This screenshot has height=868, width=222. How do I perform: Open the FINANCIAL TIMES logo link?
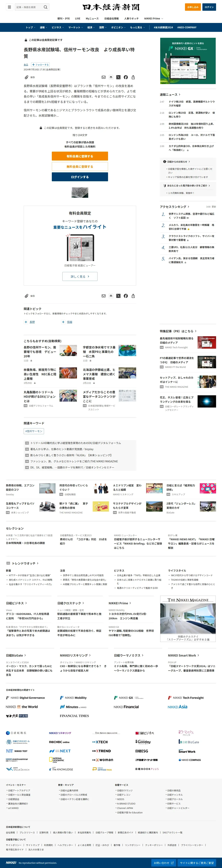point(74,716)
